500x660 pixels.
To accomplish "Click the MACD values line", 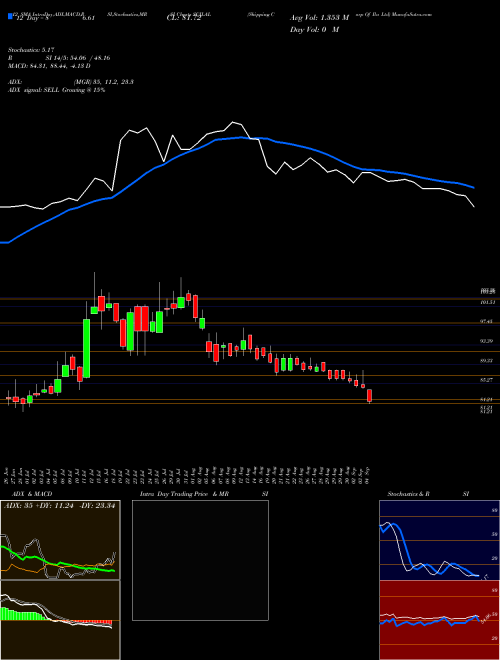I will [x=49, y=66].
